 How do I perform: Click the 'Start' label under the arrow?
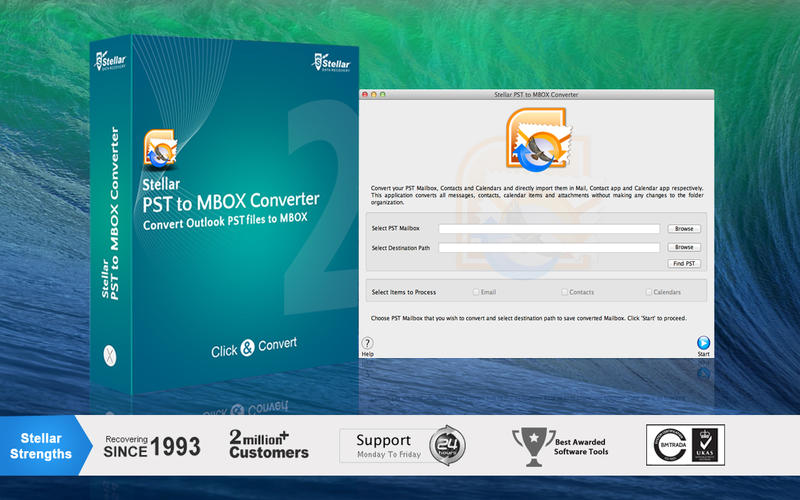point(704,354)
